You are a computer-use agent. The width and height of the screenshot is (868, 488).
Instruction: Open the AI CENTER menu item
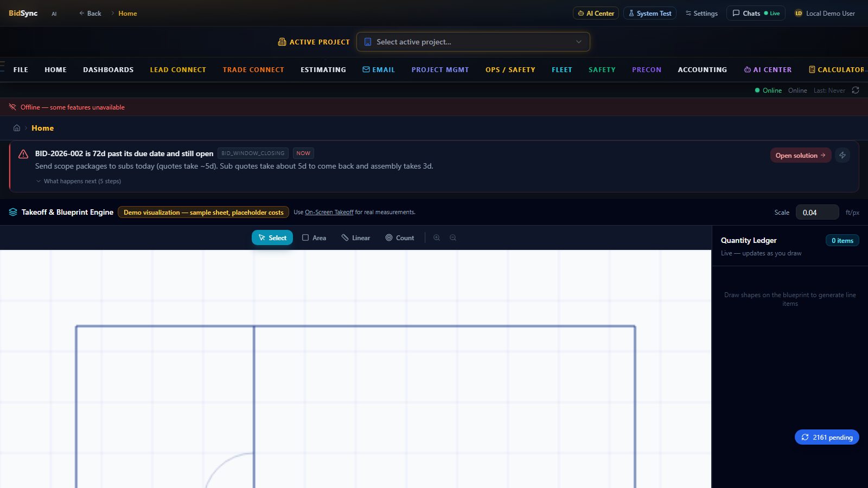(768, 69)
